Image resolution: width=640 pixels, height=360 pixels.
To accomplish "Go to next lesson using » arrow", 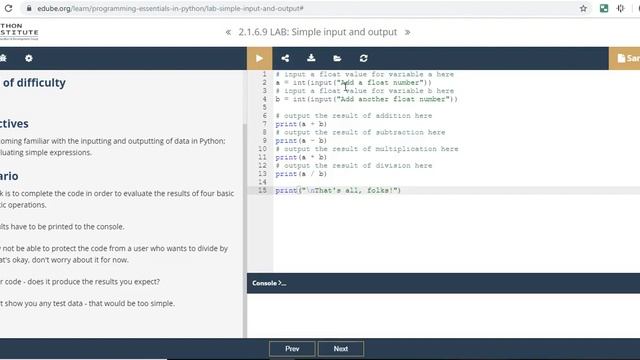I will [407, 32].
